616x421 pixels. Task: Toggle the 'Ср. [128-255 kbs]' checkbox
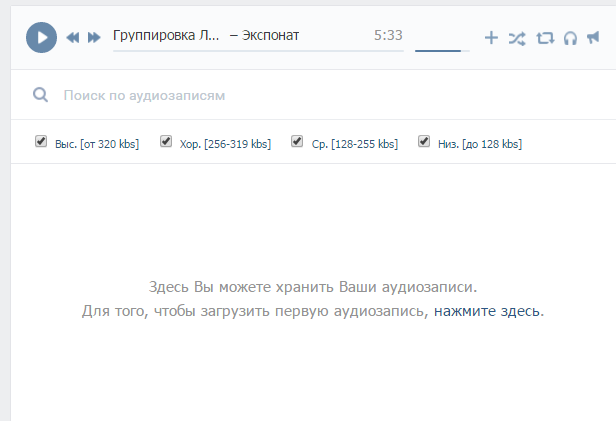(x=297, y=142)
